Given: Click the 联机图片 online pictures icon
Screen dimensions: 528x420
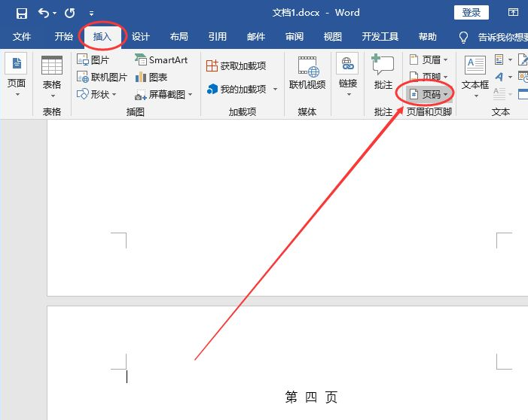Looking at the screenshot, I should [84, 77].
